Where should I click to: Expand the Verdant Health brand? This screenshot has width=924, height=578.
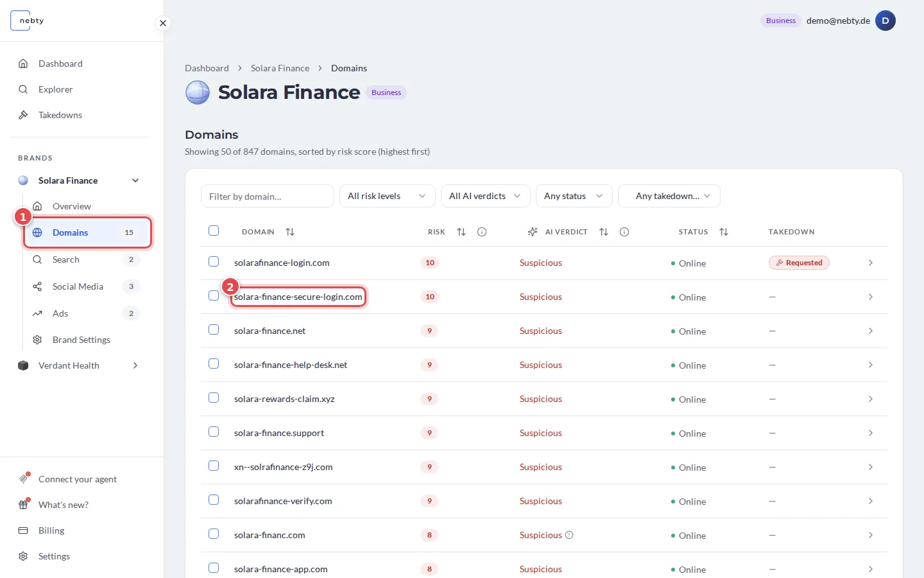(x=135, y=365)
